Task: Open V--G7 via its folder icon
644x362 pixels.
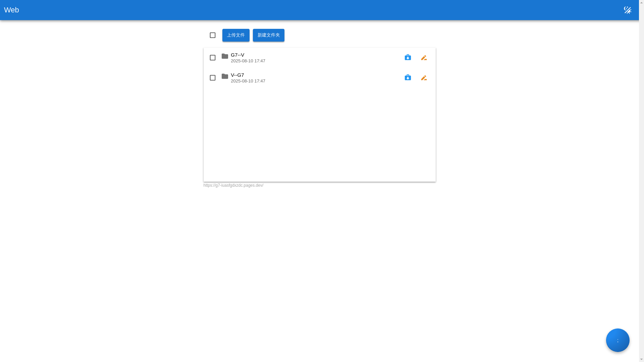Action: [x=225, y=76]
